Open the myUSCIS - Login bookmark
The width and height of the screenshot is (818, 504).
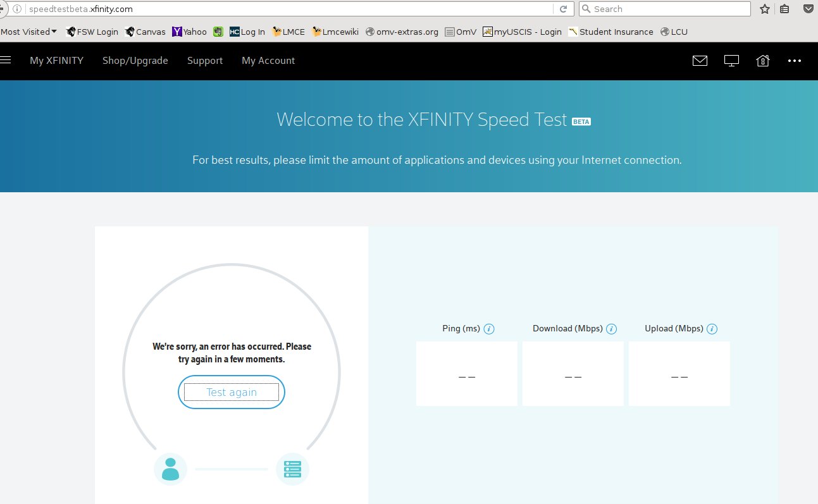tap(522, 32)
